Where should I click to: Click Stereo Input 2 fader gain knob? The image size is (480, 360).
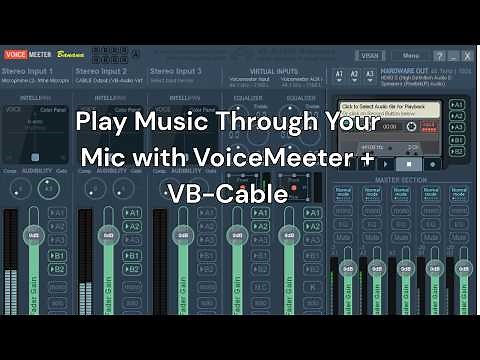[x=108, y=235]
